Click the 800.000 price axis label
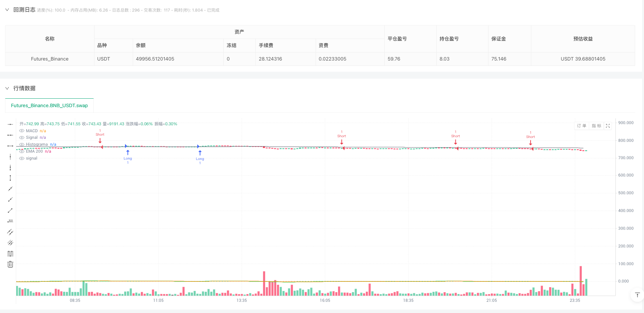 (626, 140)
